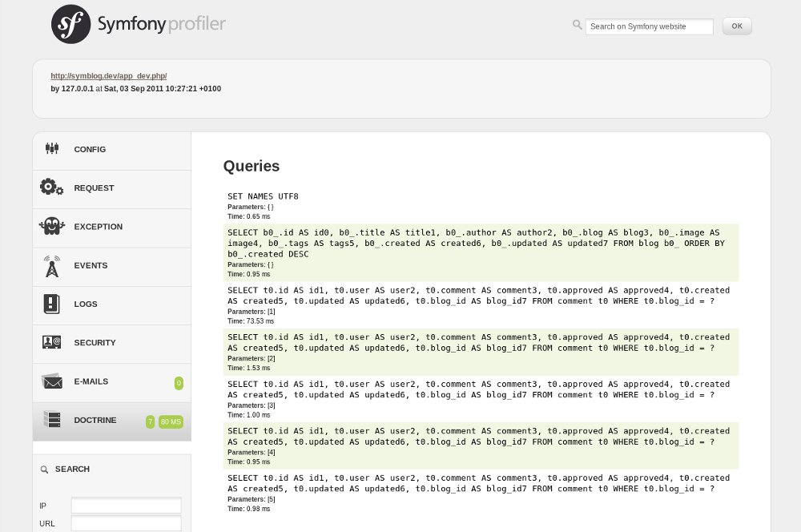Open the symblog.dev/app_dev.php link
The image size is (801, 532).
pyautogui.click(x=109, y=75)
